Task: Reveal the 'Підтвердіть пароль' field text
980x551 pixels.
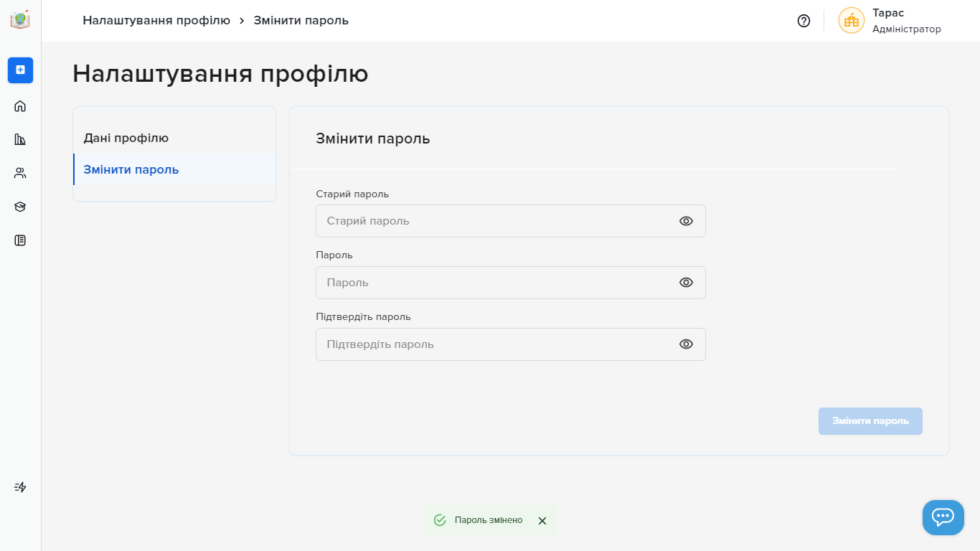Action: [x=686, y=344]
